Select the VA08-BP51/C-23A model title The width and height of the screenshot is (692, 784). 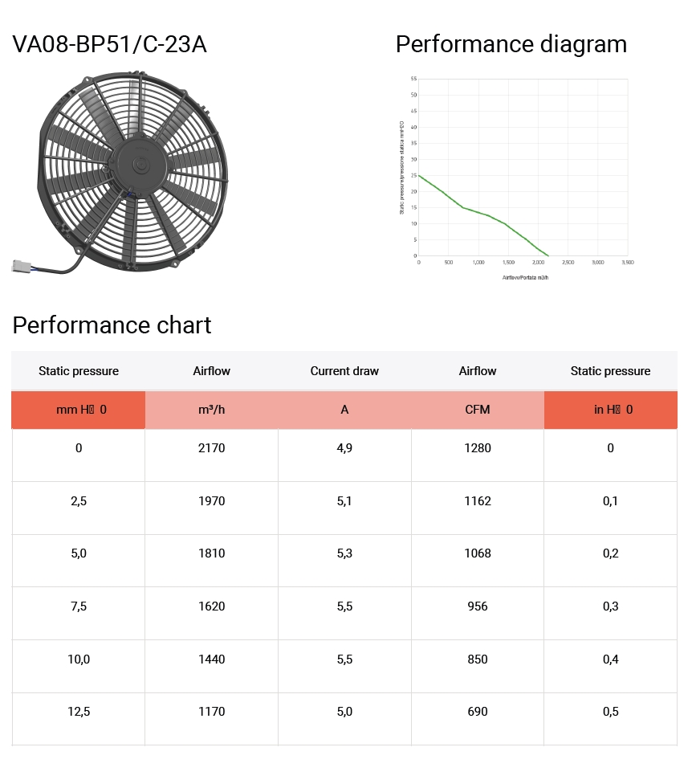click(x=109, y=45)
